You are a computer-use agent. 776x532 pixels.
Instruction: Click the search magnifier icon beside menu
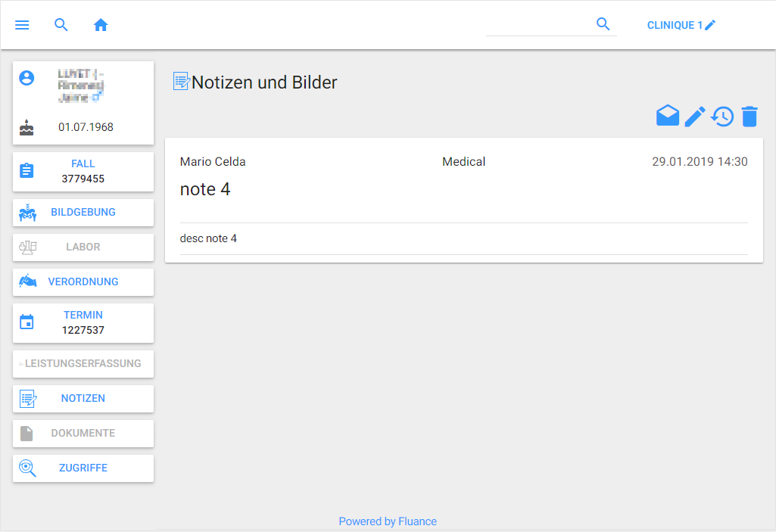coord(61,25)
